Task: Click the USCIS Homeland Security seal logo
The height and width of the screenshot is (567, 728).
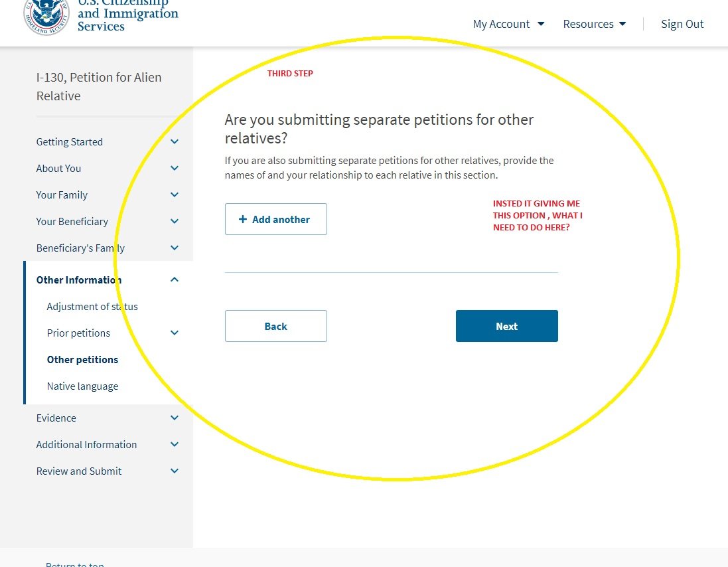Action: coord(46,17)
